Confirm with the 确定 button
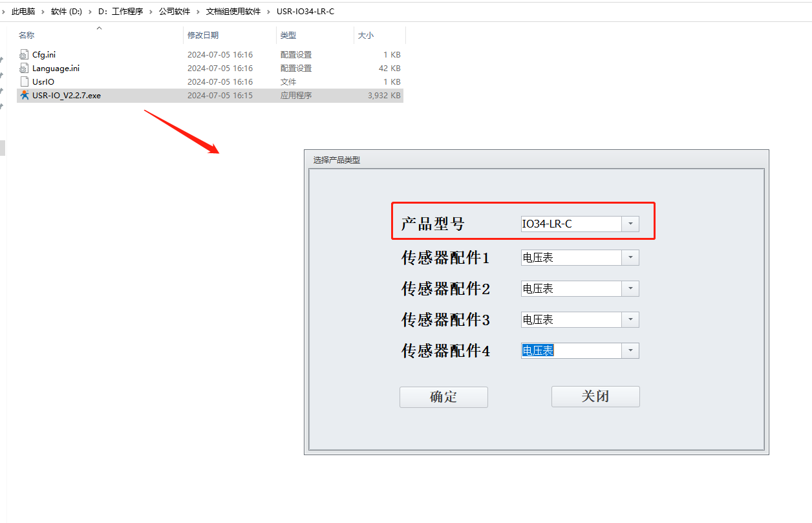 pos(443,397)
